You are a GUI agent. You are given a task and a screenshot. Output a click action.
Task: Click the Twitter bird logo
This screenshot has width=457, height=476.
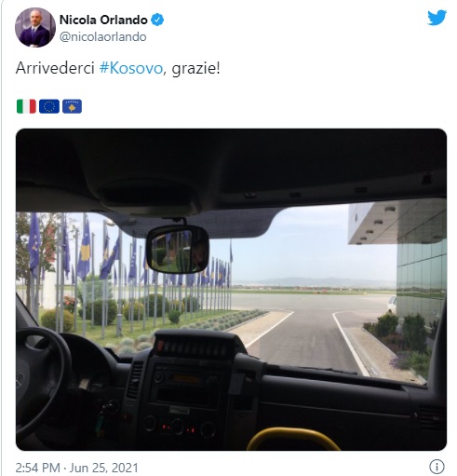(x=437, y=18)
